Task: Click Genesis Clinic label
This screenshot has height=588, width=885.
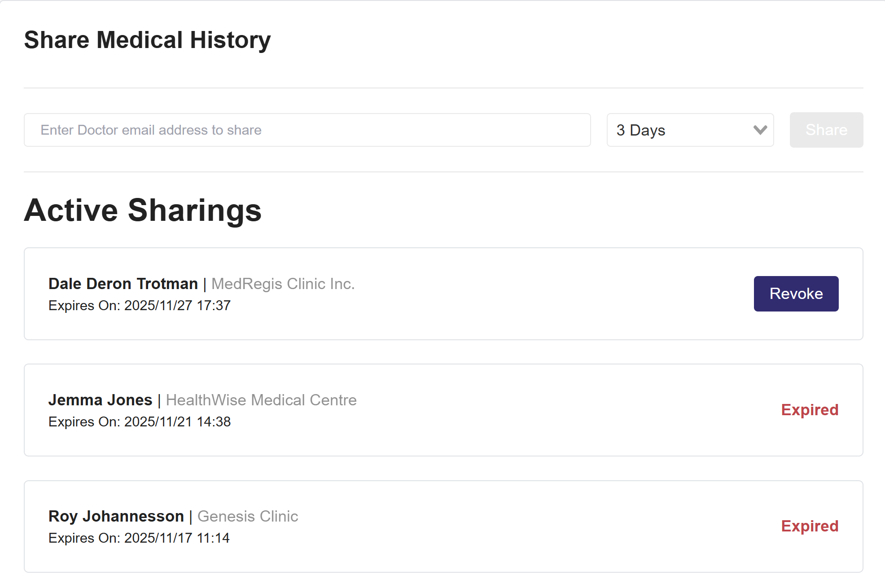Action: pos(248,516)
